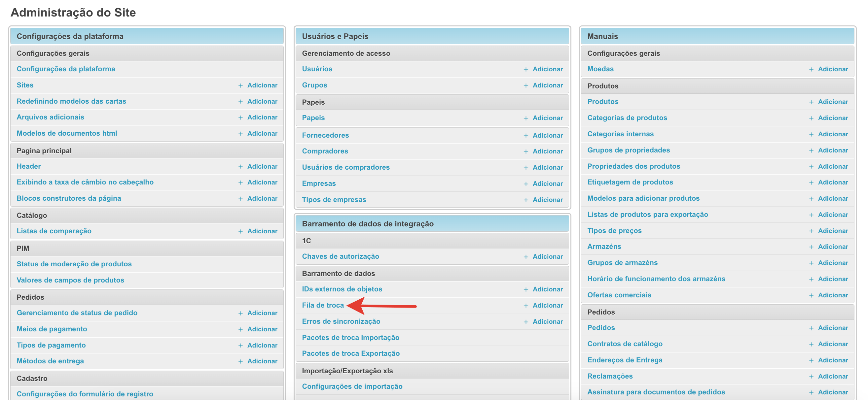This screenshot has height=400, width=868.
Task: Open Status de moderação de produtos
Action: 74,264
